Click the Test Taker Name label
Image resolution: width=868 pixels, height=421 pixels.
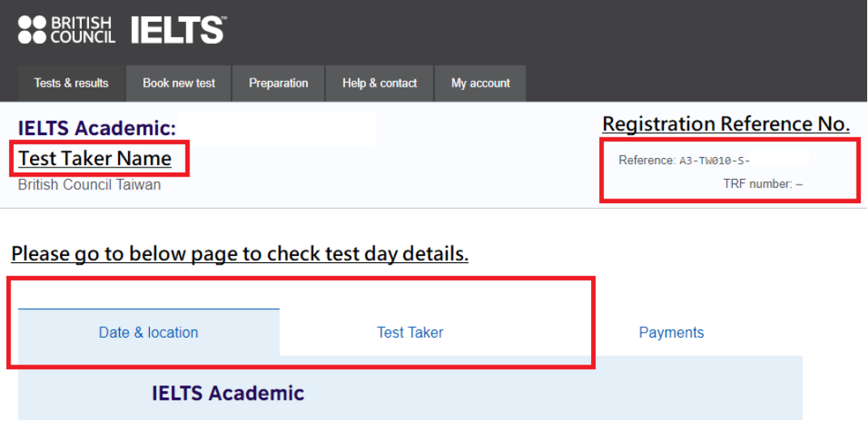(x=95, y=159)
